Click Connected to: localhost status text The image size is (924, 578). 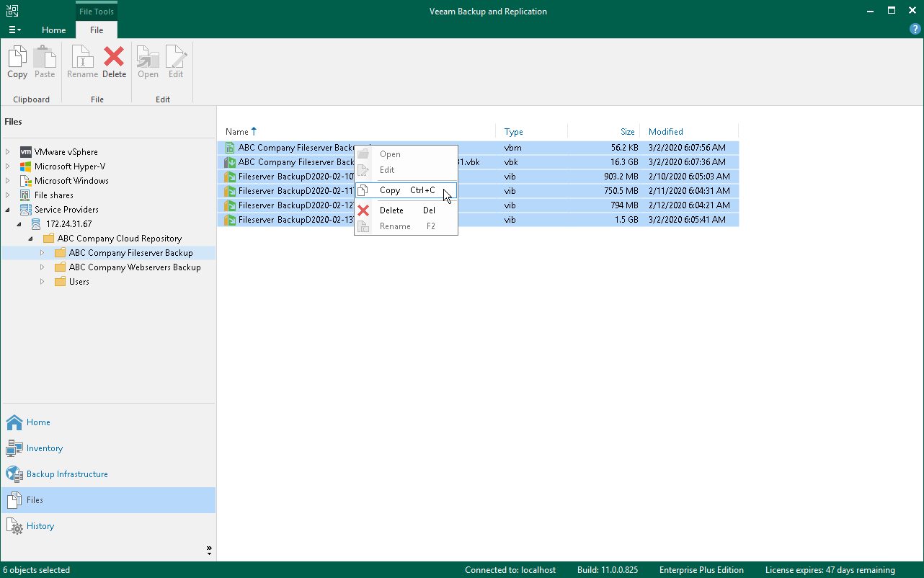(510, 570)
